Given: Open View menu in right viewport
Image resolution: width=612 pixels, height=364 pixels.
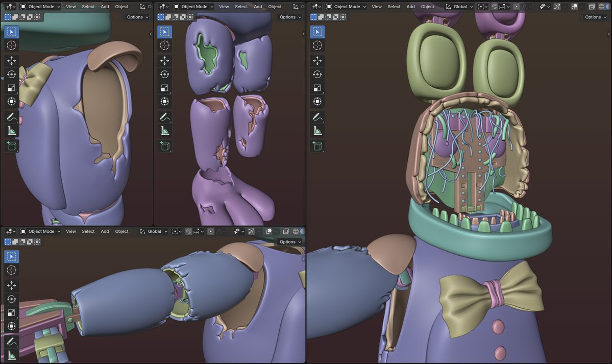Looking at the screenshot, I should 377,7.
